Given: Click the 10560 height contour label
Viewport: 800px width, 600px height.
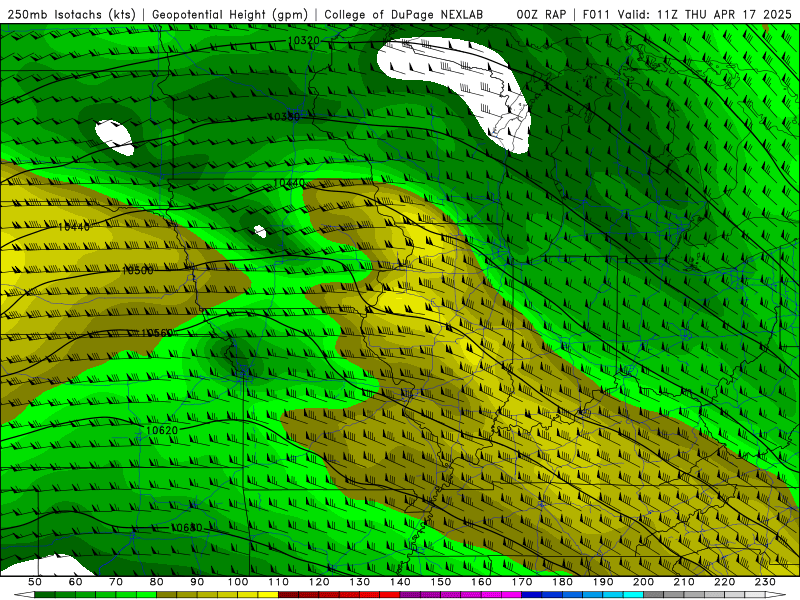Looking at the screenshot, I should [x=157, y=333].
